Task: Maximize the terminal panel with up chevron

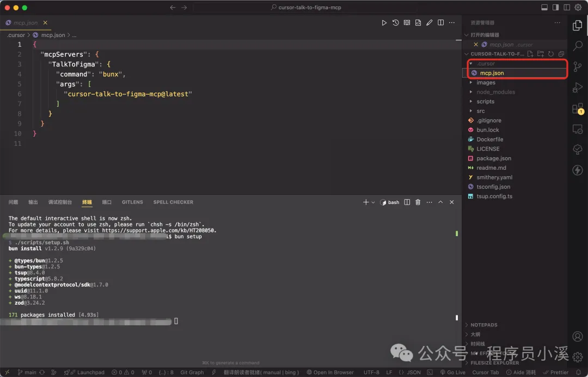Action: 440,202
